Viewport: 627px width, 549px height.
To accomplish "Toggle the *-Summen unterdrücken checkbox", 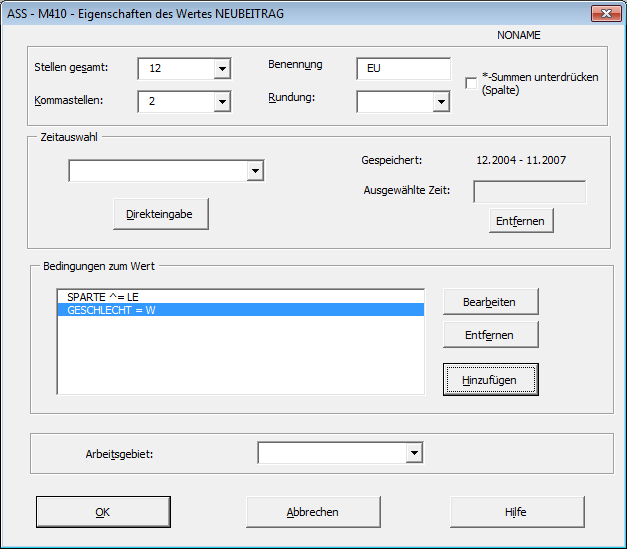I will [x=472, y=84].
